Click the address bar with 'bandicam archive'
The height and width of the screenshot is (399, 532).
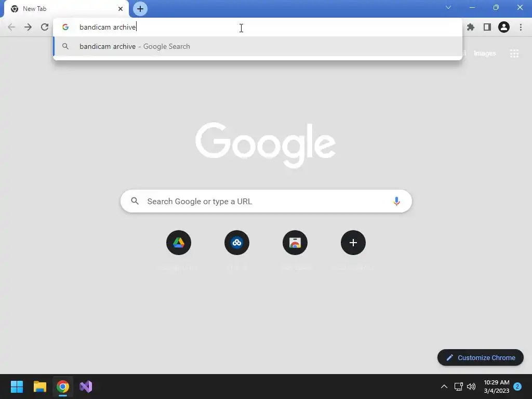pyautogui.click(x=258, y=27)
